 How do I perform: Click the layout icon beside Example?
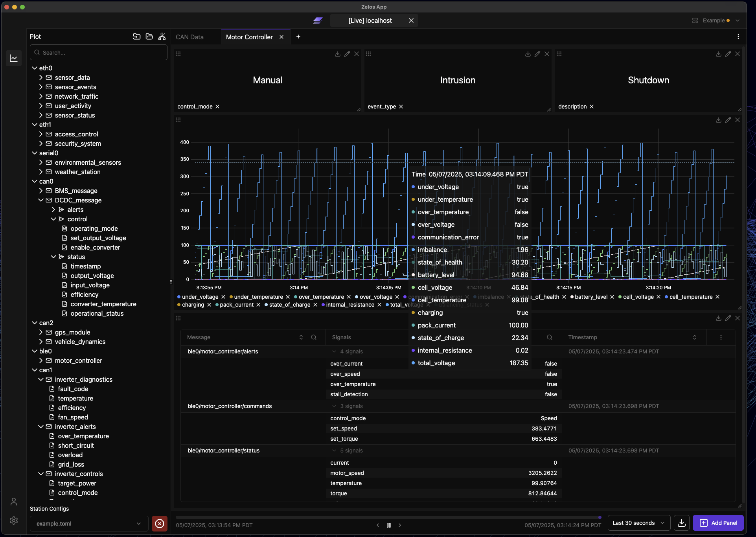tap(695, 20)
